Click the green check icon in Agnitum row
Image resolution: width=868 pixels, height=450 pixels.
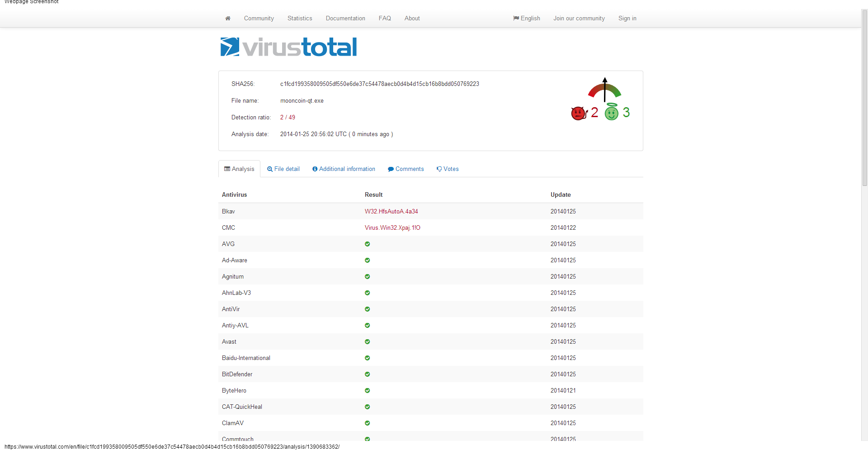tap(368, 277)
